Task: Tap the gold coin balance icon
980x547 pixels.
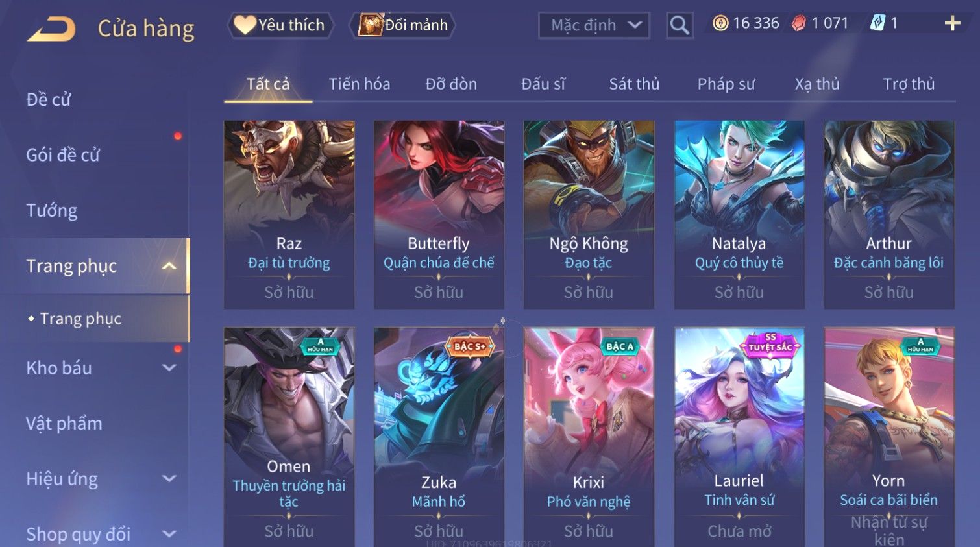Action: tap(720, 23)
